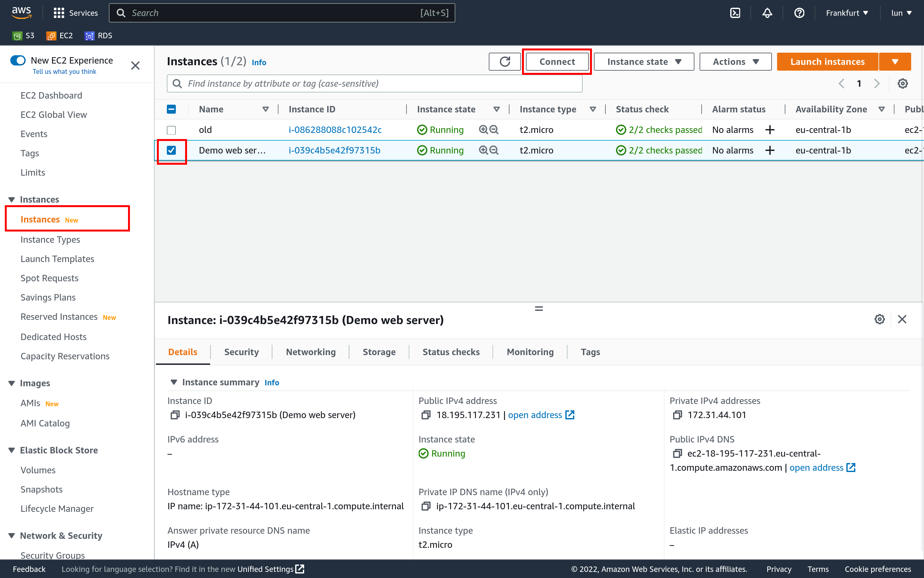Switch to the Status checks tab

[451, 352]
